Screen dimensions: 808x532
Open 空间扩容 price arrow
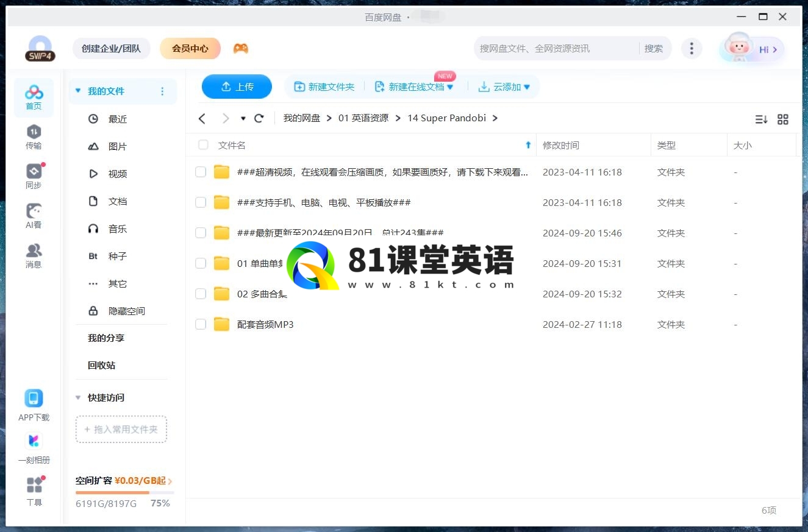[170, 481]
